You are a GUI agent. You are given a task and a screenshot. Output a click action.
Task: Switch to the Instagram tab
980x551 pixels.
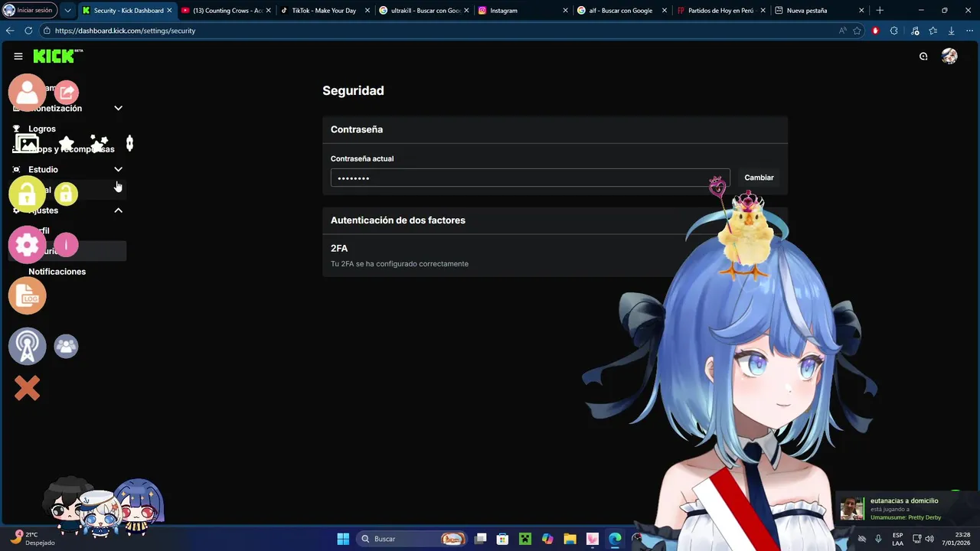[522, 11]
